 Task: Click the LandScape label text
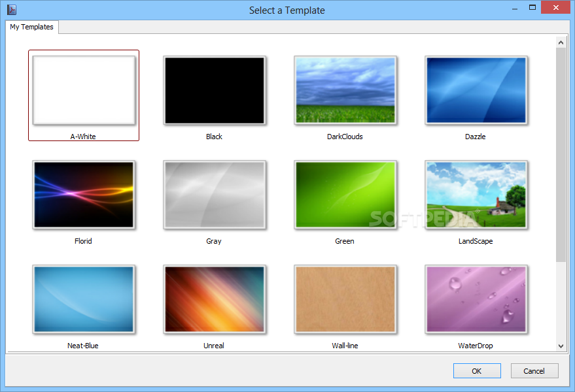(x=476, y=241)
